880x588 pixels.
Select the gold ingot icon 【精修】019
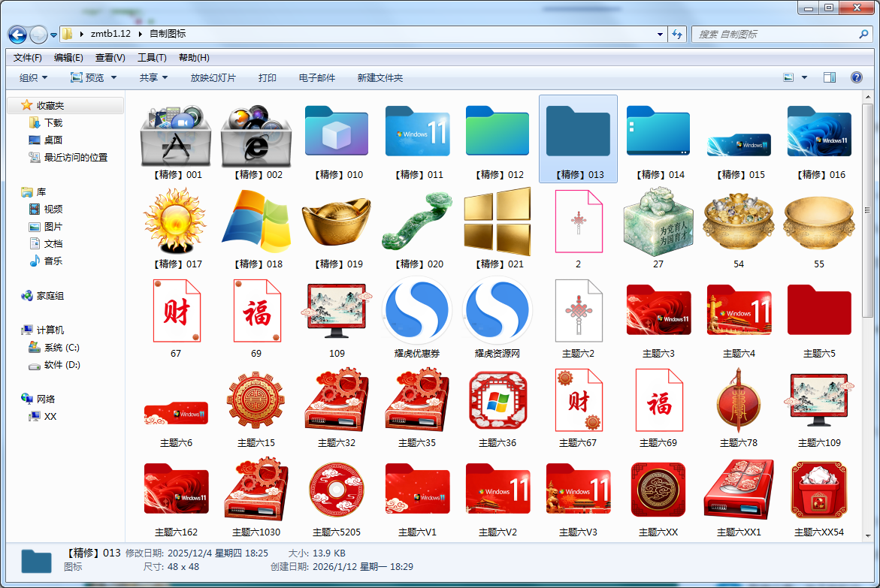pos(336,220)
